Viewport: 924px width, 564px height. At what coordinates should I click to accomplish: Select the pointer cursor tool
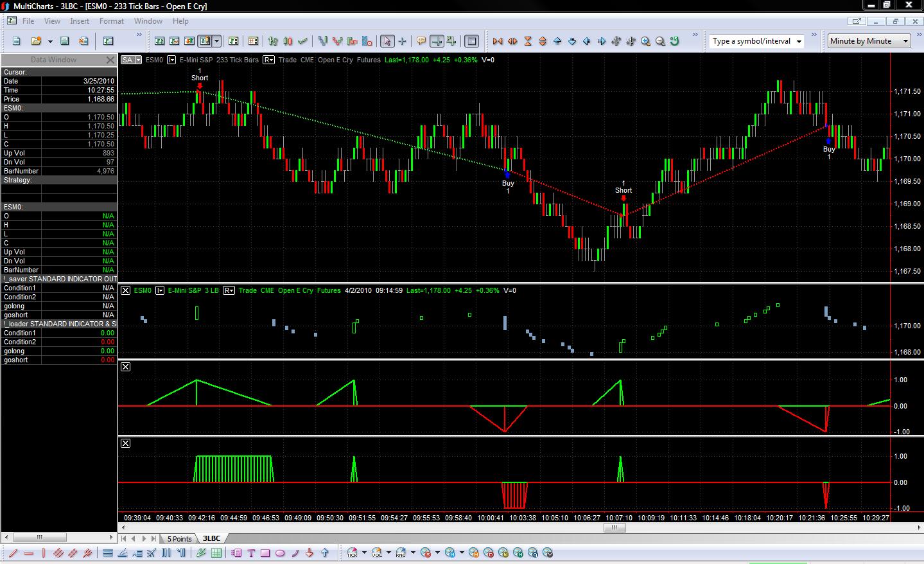387,41
